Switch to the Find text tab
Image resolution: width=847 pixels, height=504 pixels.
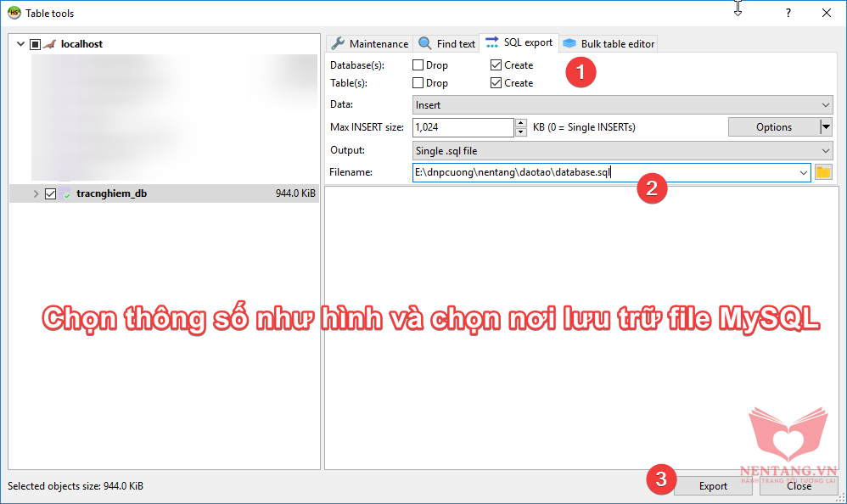[x=447, y=43]
